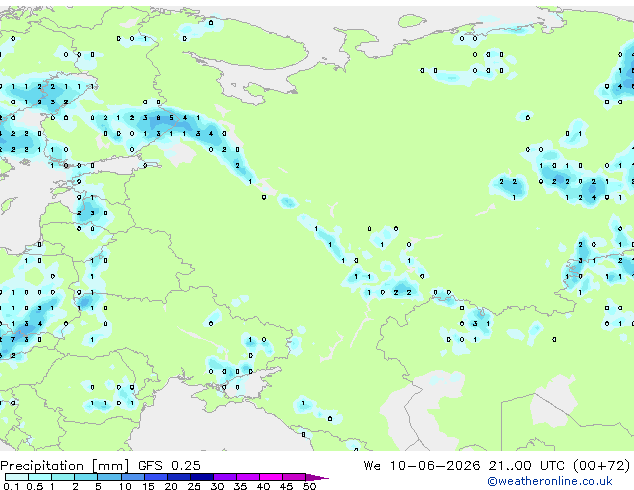Select the 5–10 mm legend color box
This screenshot has width=634, height=490.
coord(109,477)
